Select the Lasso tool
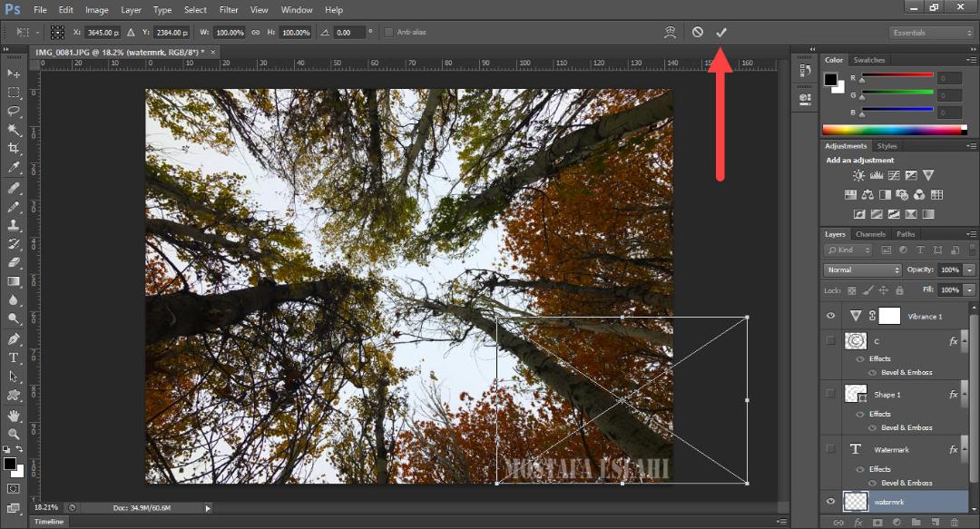 point(14,112)
